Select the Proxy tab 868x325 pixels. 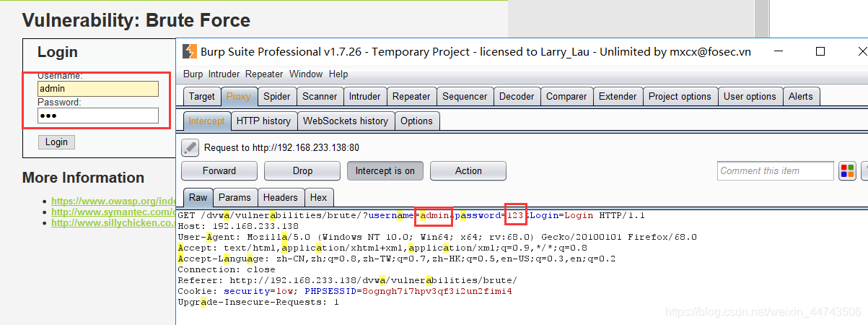(238, 96)
